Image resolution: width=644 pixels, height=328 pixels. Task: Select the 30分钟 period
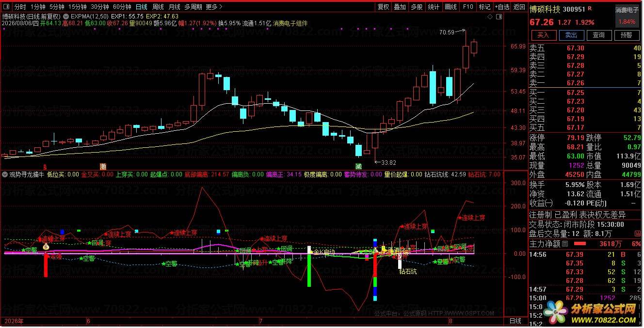[x=100, y=7]
